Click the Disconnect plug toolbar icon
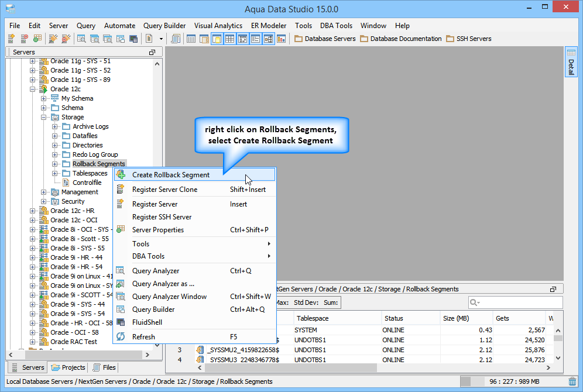 tap(66, 38)
